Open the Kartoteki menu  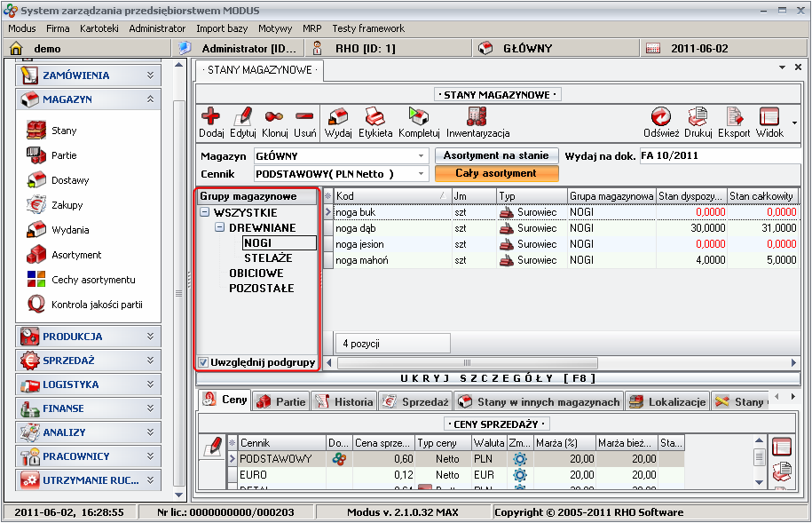click(x=99, y=28)
